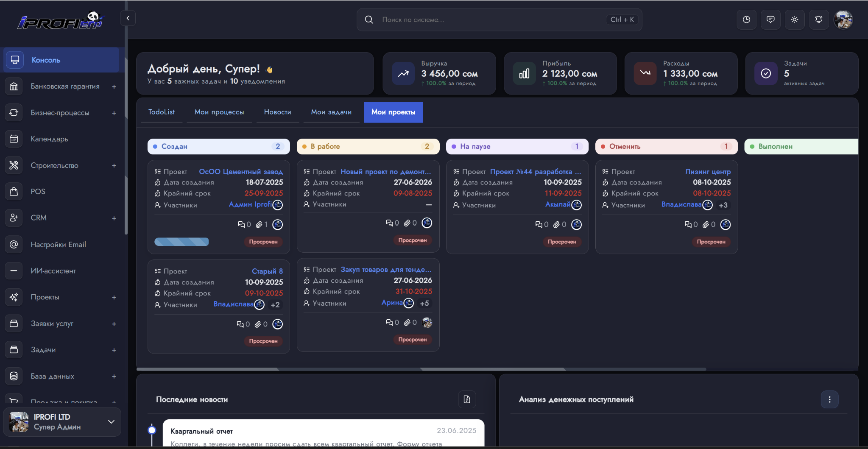Open the Лизинг центр project link
868x449 pixels.
tap(708, 172)
